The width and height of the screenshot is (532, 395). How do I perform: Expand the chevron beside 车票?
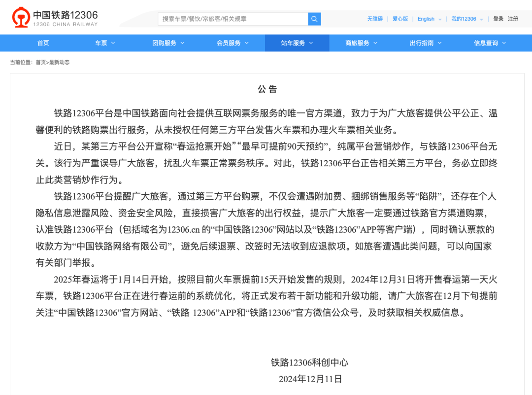[113, 43]
